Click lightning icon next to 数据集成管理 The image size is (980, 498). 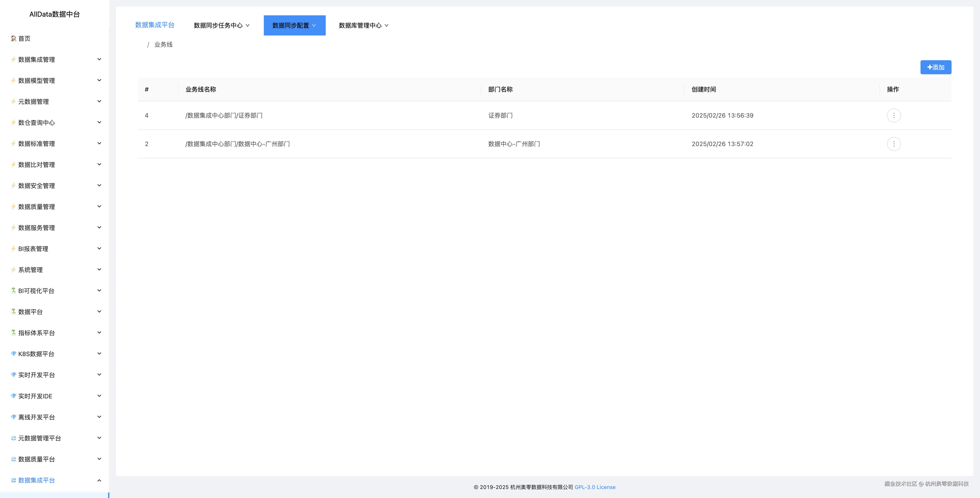[13, 59]
